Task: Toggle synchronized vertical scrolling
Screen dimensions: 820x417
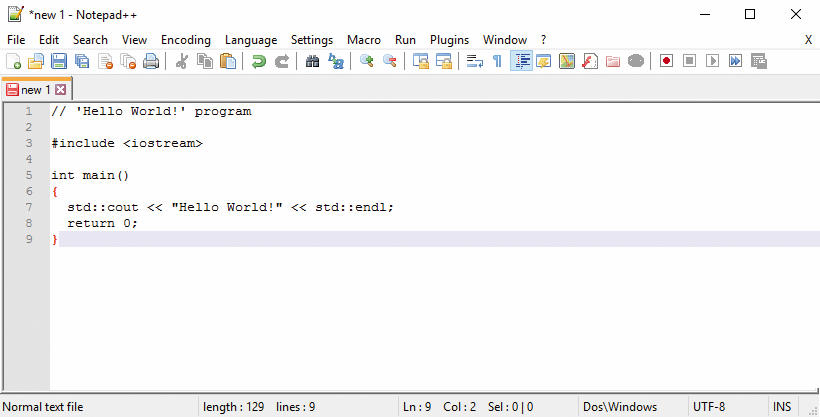Action: click(420, 61)
